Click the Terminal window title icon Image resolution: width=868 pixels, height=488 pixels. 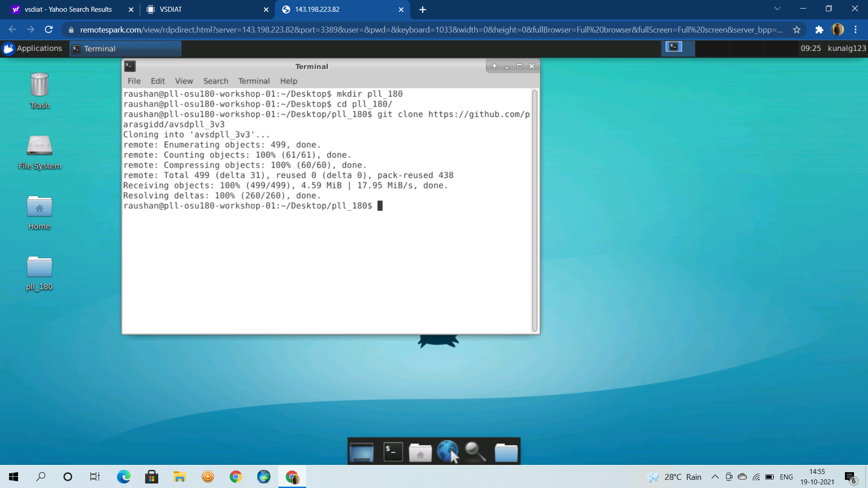pos(130,66)
